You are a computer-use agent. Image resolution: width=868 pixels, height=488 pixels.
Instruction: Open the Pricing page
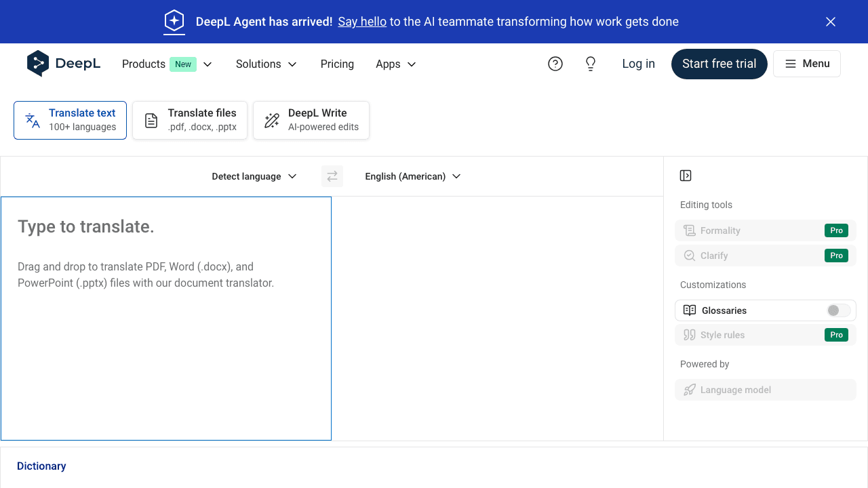(337, 64)
